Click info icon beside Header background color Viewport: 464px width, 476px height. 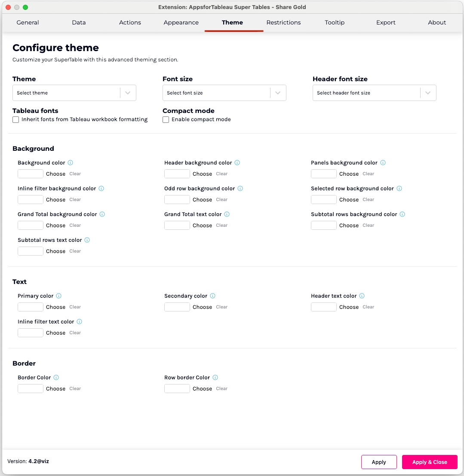(x=237, y=163)
